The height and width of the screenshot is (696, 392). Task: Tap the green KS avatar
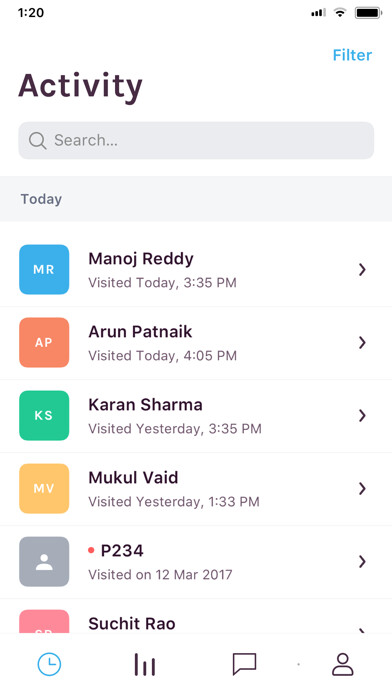(44, 415)
